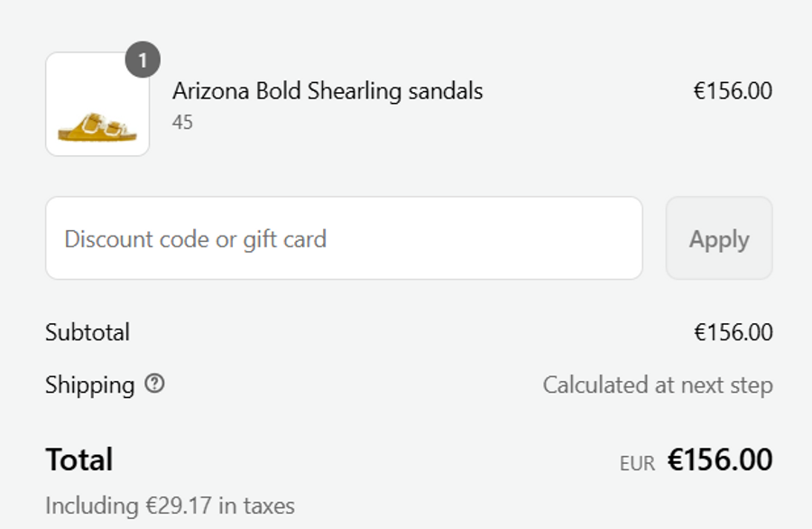812x529 pixels.
Task: Click the Calculated at next step text
Action: [657, 385]
